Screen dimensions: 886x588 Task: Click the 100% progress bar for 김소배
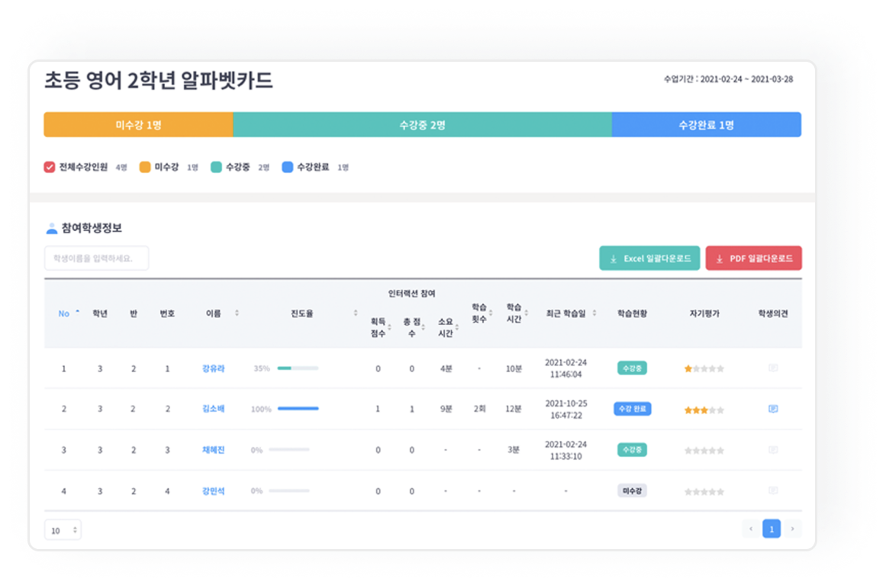tap(298, 409)
